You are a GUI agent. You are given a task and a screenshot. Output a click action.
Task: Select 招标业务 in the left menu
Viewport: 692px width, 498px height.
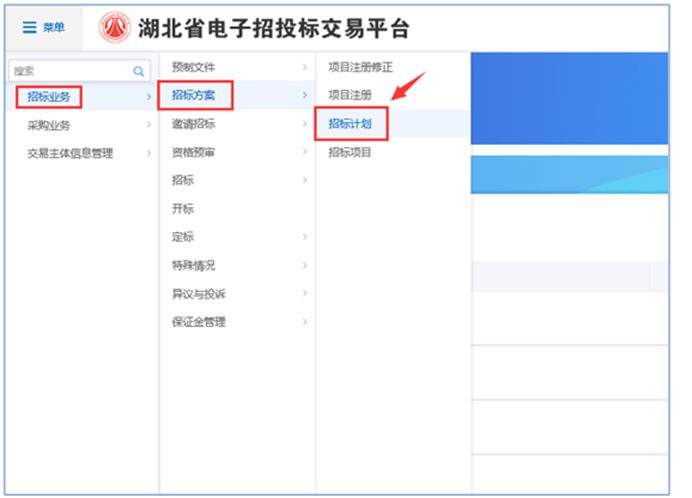[49, 97]
